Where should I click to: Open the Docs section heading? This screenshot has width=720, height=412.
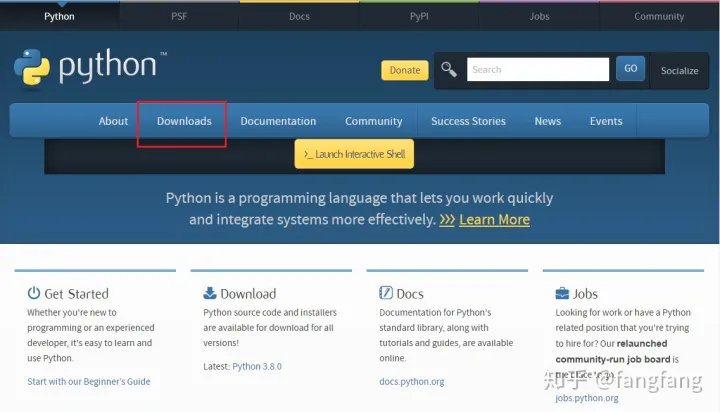410,293
